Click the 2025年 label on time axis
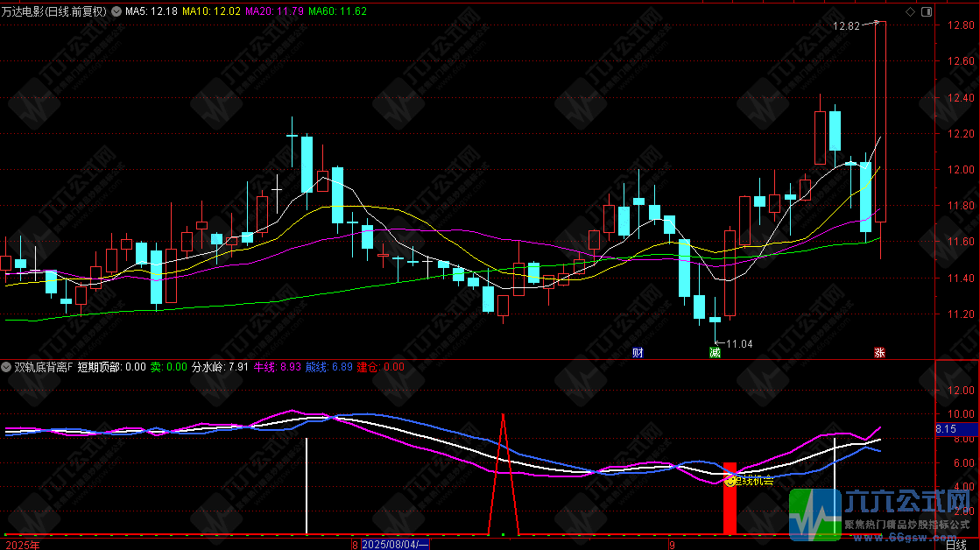This screenshot has height=550, width=980. tap(23, 545)
